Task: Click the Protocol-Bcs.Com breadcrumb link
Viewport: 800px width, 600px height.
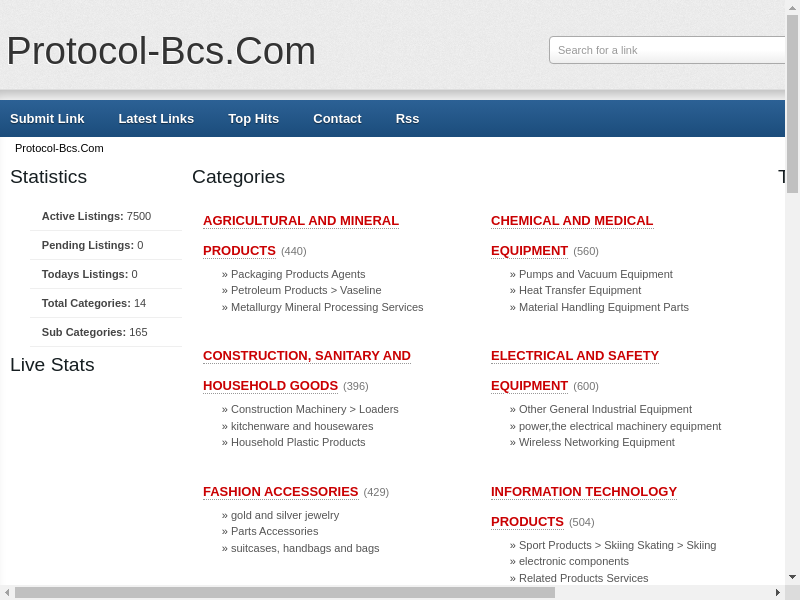Action: coord(59,148)
